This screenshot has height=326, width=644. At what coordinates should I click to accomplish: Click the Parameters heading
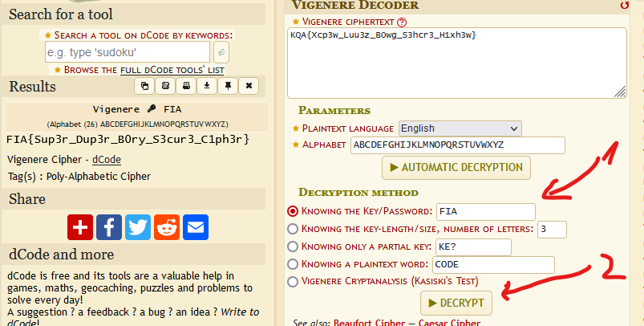pos(334,111)
